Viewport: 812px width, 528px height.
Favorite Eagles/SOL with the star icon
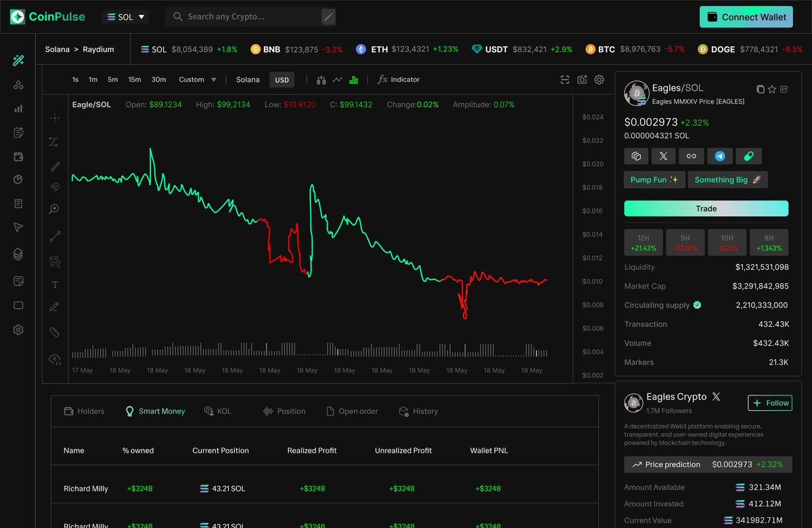click(772, 89)
